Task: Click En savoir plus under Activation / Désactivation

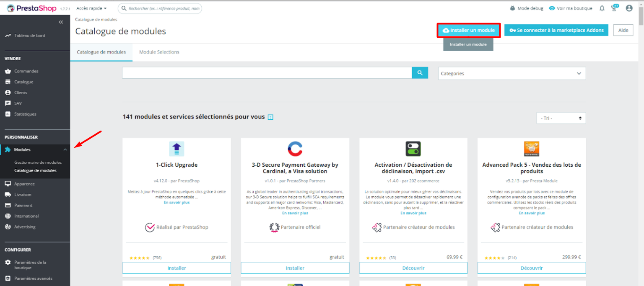Action: (413, 213)
